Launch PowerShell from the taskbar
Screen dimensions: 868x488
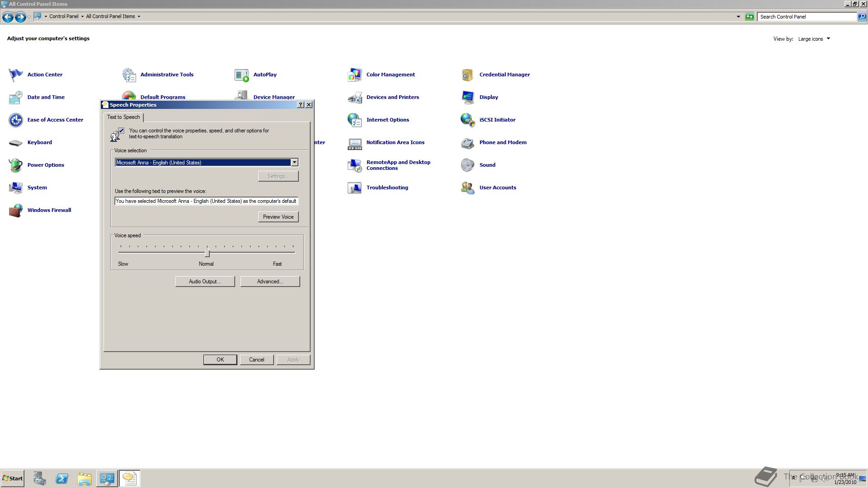(62, 479)
